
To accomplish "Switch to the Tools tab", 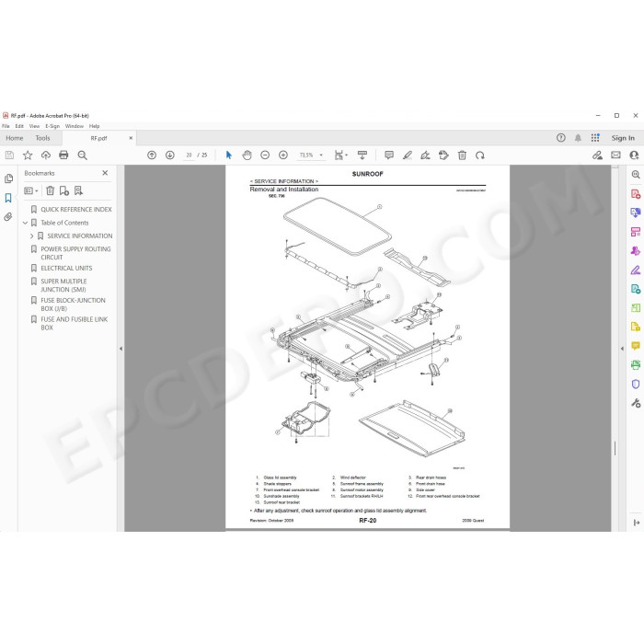I will 42,138.
